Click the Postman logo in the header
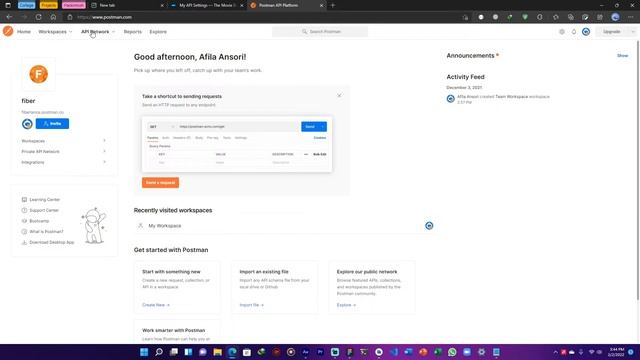The height and width of the screenshot is (360, 640). point(8,31)
